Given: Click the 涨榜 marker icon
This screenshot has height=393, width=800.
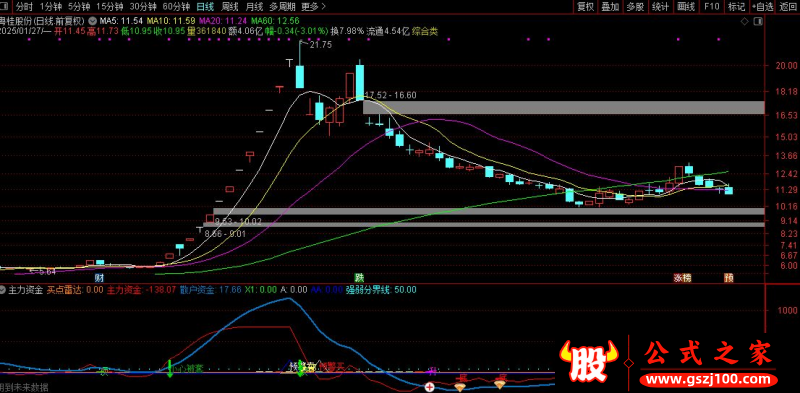Looking at the screenshot, I should pos(682,278).
